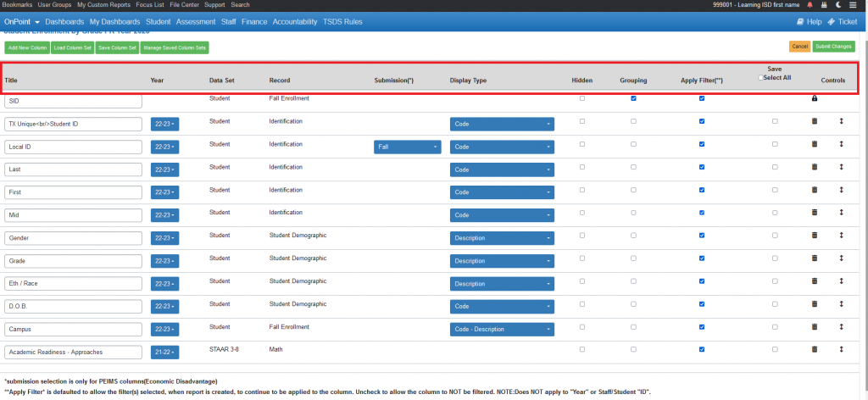
Task: Expand the Code - Description display type dropdown
Action: [502, 329]
